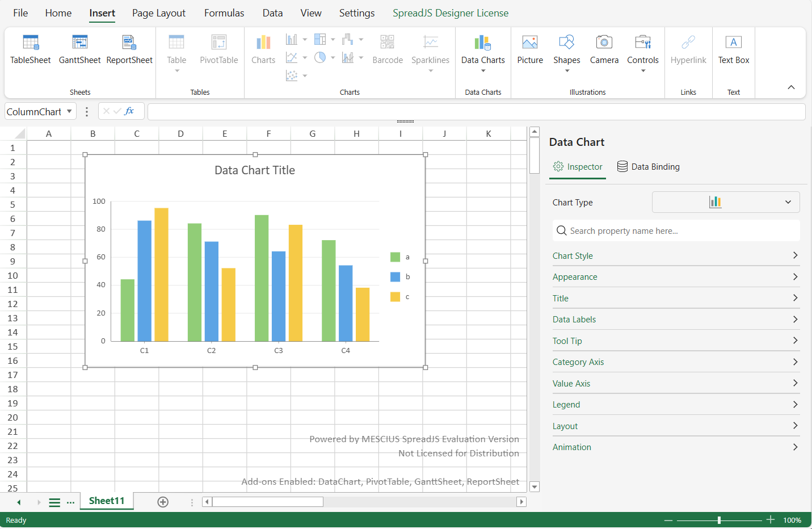Insert a GanttSheet
Viewport: 812px width, 529px height.
click(x=79, y=50)
